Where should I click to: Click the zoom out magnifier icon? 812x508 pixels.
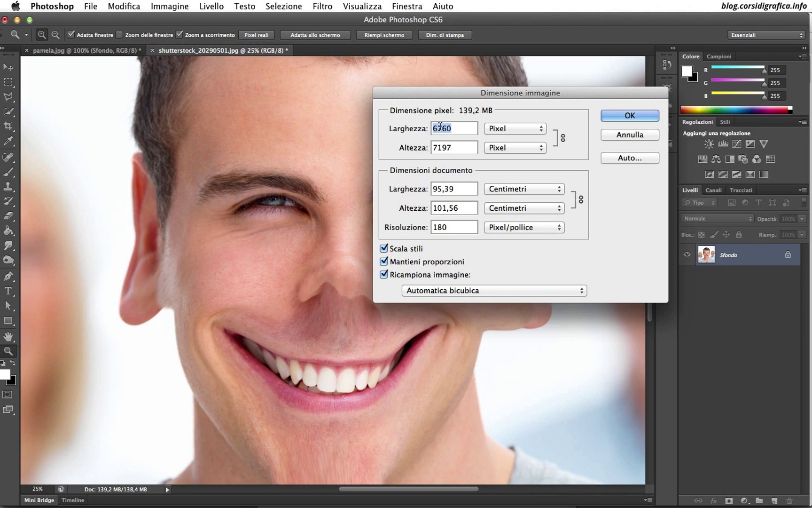click(x=55, y=35)
